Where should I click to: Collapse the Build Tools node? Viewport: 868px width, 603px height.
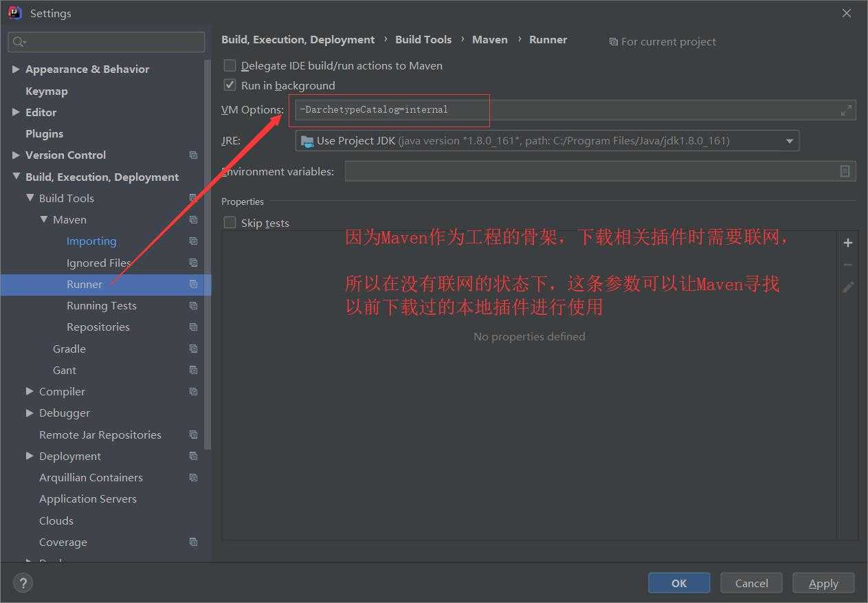click(x=30, y=198)
